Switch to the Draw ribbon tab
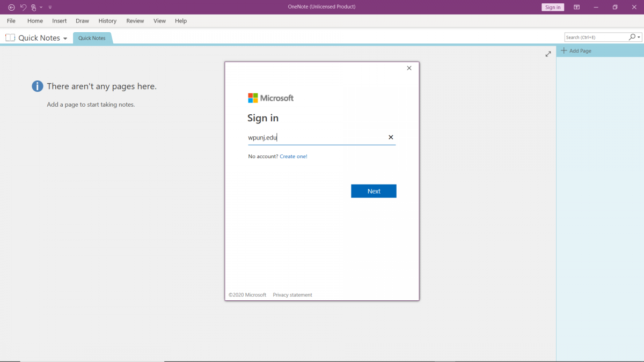Screen dimensions: 644x362 click(82, 21)
